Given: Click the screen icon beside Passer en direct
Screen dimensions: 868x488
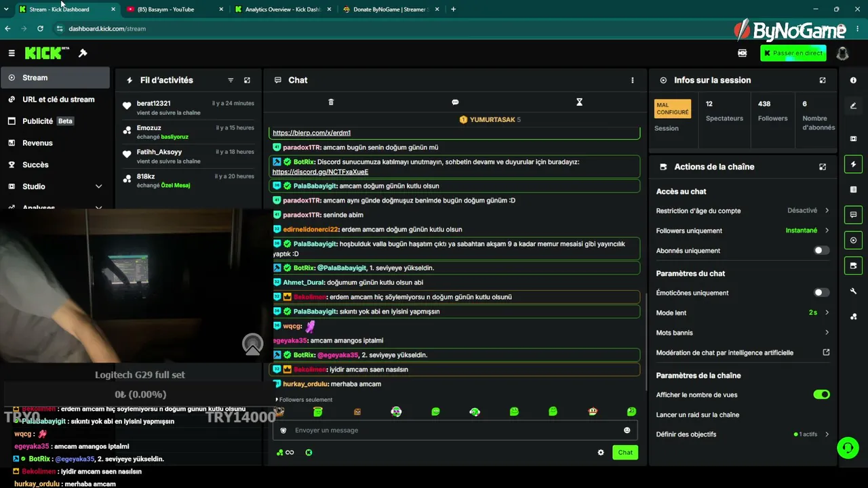Looking at the screenshot, I should click(743, 53).
